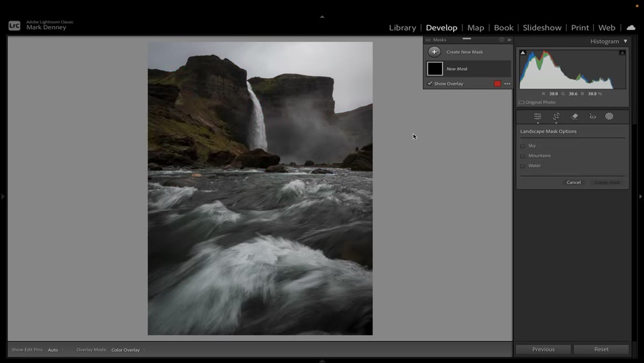Select the New Mask black thumbnail
This screenshot has width=644, height=363.
tap(435, 69)
